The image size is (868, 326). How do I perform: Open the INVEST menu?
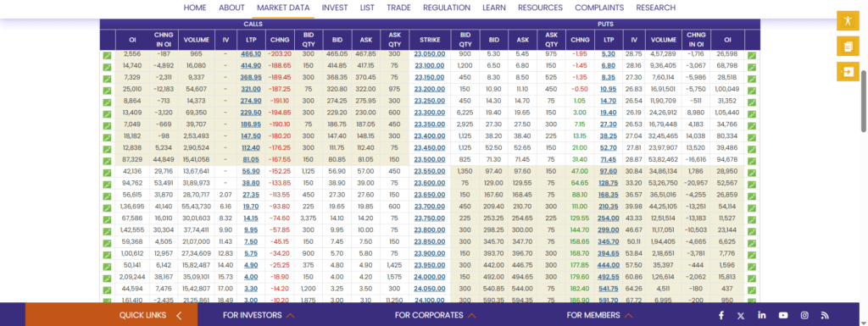point(334,8)
